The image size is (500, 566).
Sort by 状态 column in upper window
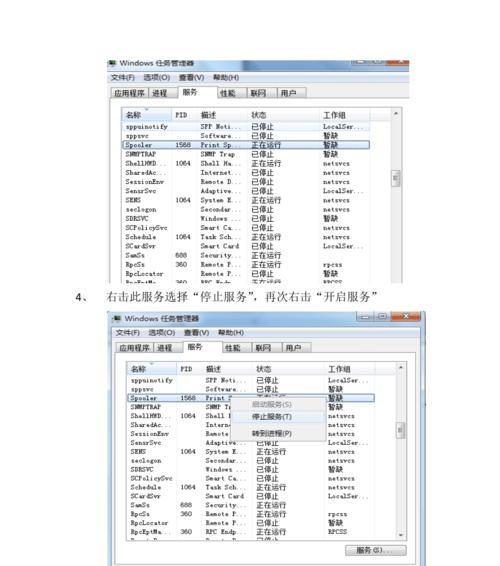tap(283, 115)
